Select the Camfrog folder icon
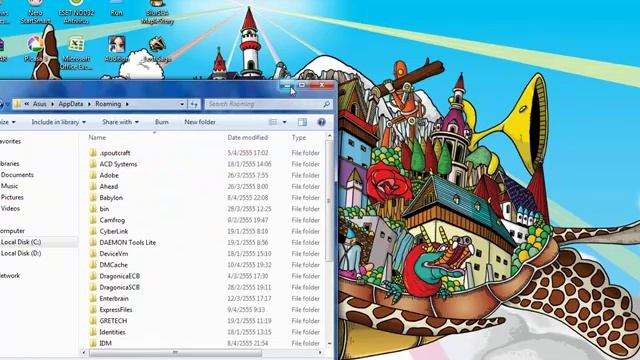Viewport: 640px width, 360px height. click(x=93, y=220)
